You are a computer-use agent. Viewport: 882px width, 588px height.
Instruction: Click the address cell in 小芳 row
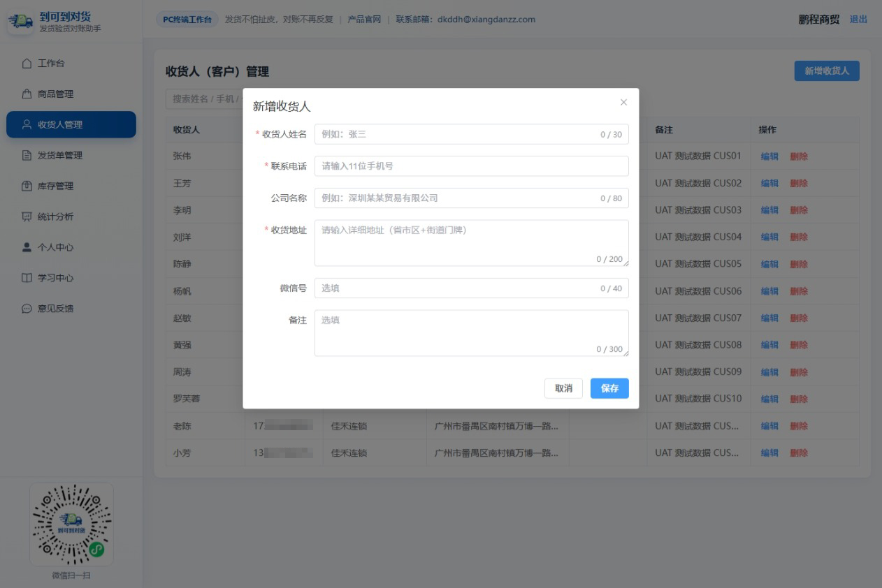(x=496, y=453)
